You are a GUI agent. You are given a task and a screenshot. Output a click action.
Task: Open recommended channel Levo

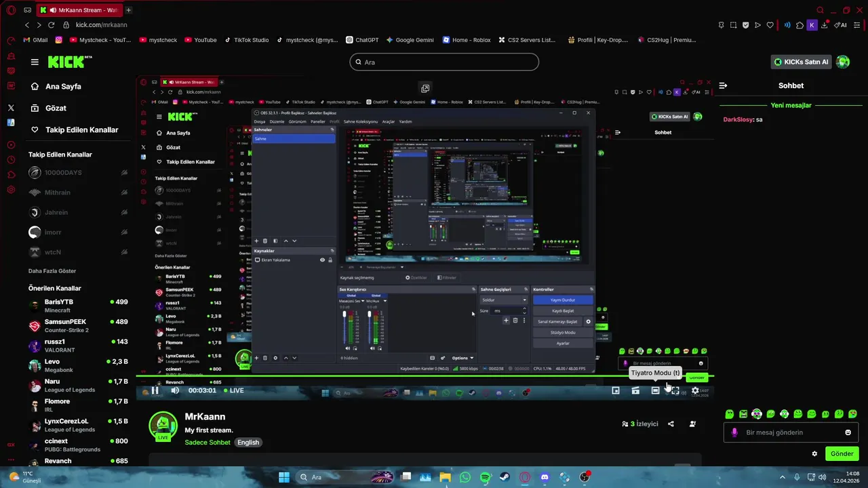78,365
